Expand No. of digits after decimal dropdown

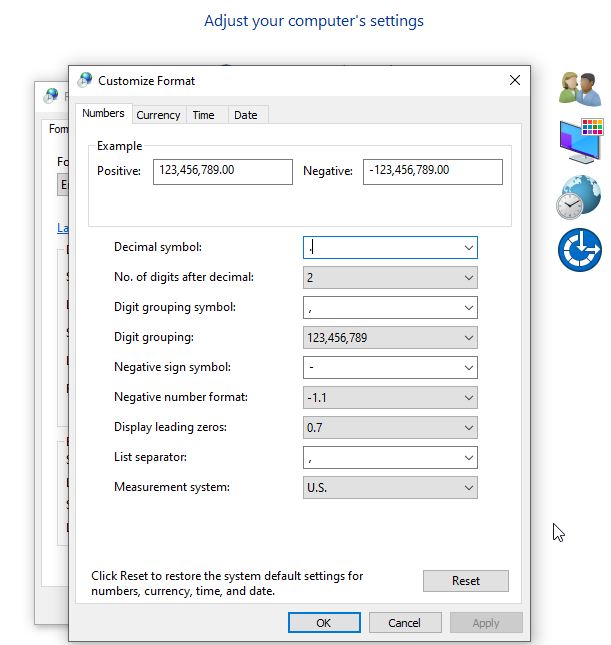tap(468, 278)
